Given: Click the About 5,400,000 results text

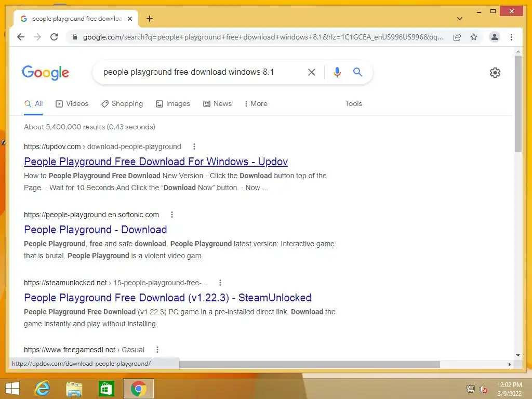Looking at the screenshot, I should click(89, 127).
